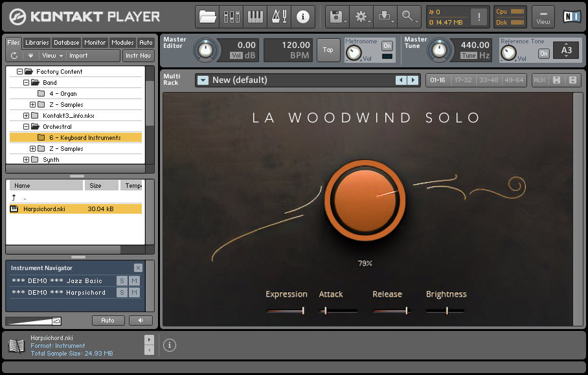Click the Expression slider
This screenshot has width=588, height=375.
point(286,311)
